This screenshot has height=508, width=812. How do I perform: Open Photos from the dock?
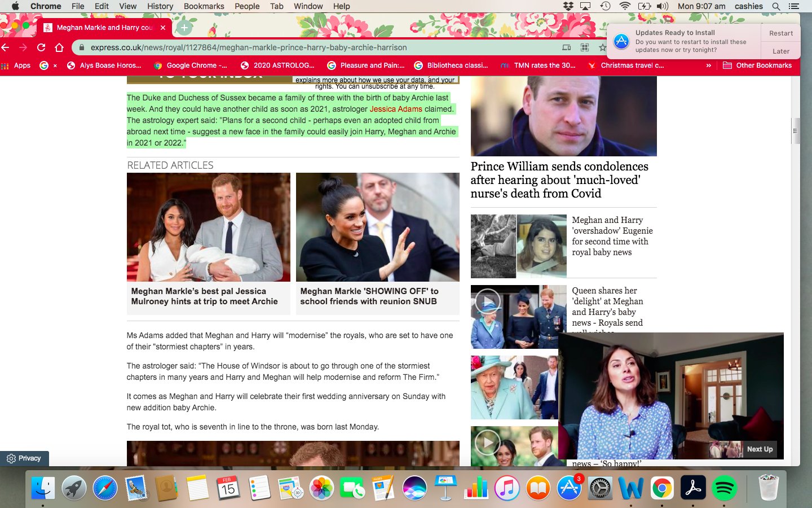(x=321, y=488)
